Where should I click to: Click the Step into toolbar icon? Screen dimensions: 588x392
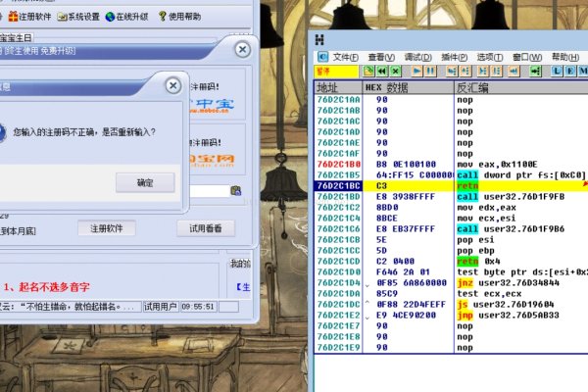452,71
